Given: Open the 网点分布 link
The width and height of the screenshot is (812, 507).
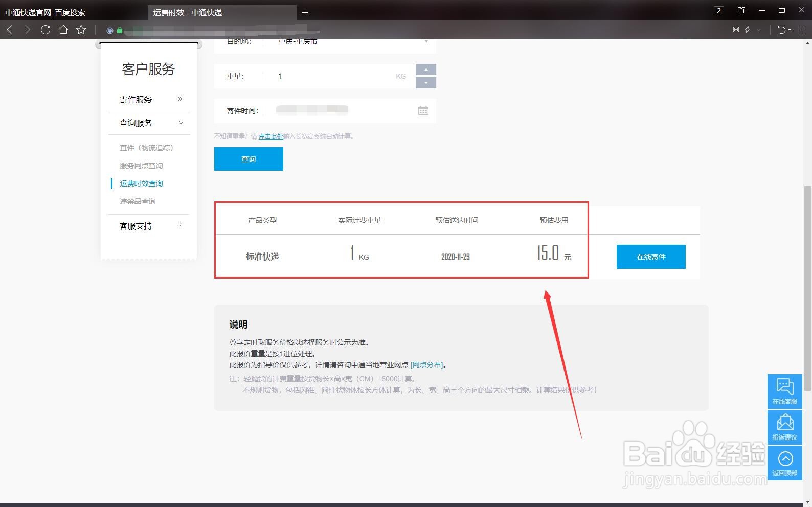Looking at the screenshot, I should (427, 365).
